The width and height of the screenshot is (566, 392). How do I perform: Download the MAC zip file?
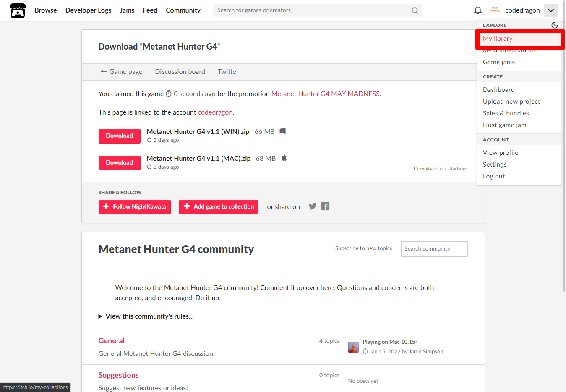pos(120,163)
